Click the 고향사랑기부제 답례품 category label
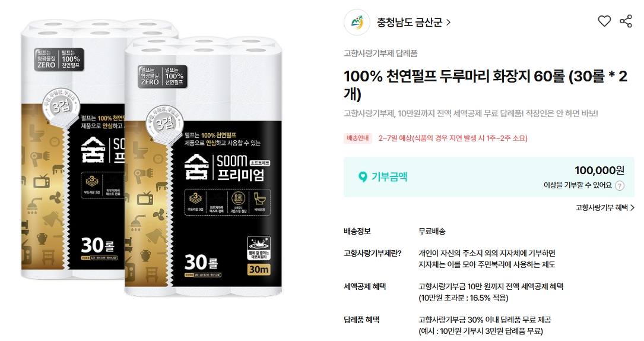This screenshot has width=644, height=341. [x=380, y=53]
